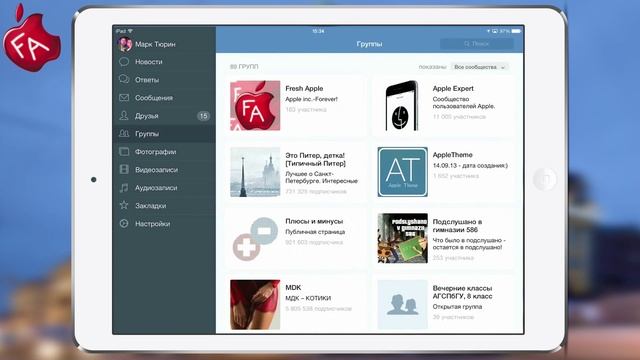640x360 pixels.
Task: Go to Закладки bookmarks
Action: tap(151, 206)
